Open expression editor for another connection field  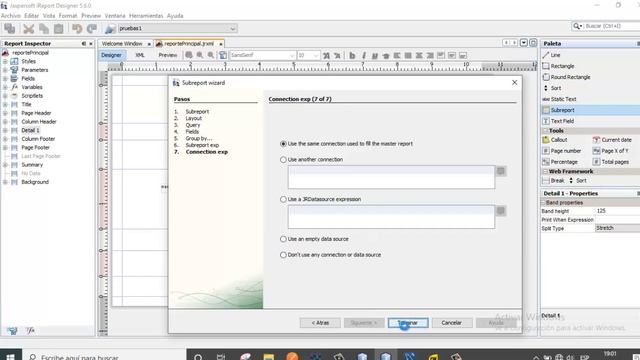[501, 171]
